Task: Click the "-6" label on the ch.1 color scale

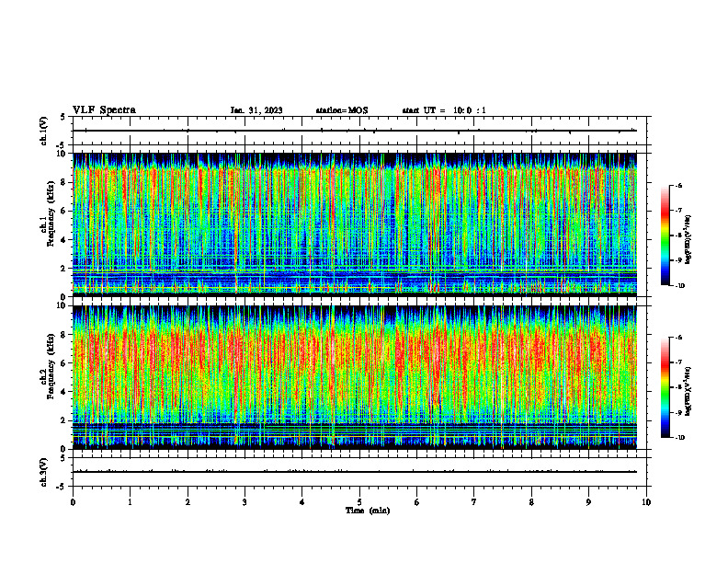Action: click(x=679, y=185)
